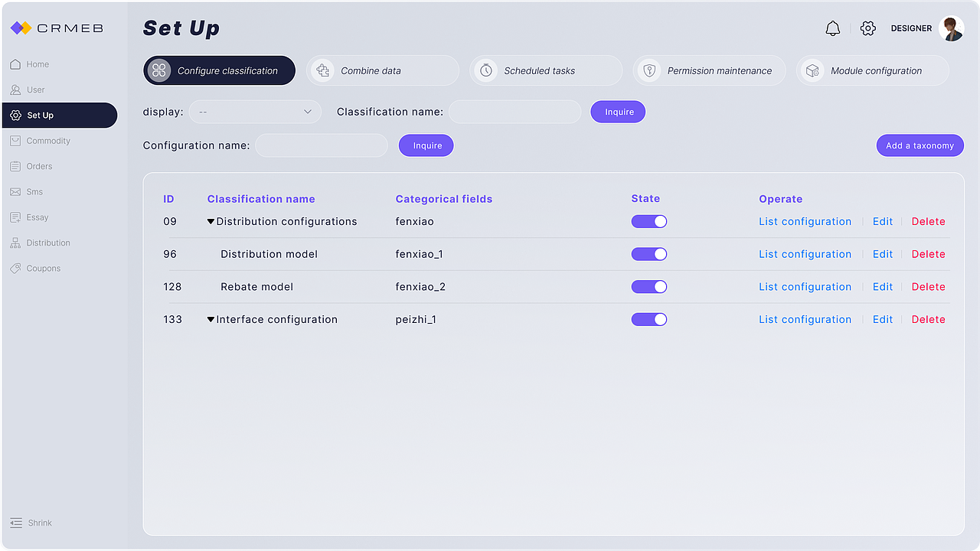
Task: Click the Distribution hierarchy icon in sidebar
Action: click(15, 243)
